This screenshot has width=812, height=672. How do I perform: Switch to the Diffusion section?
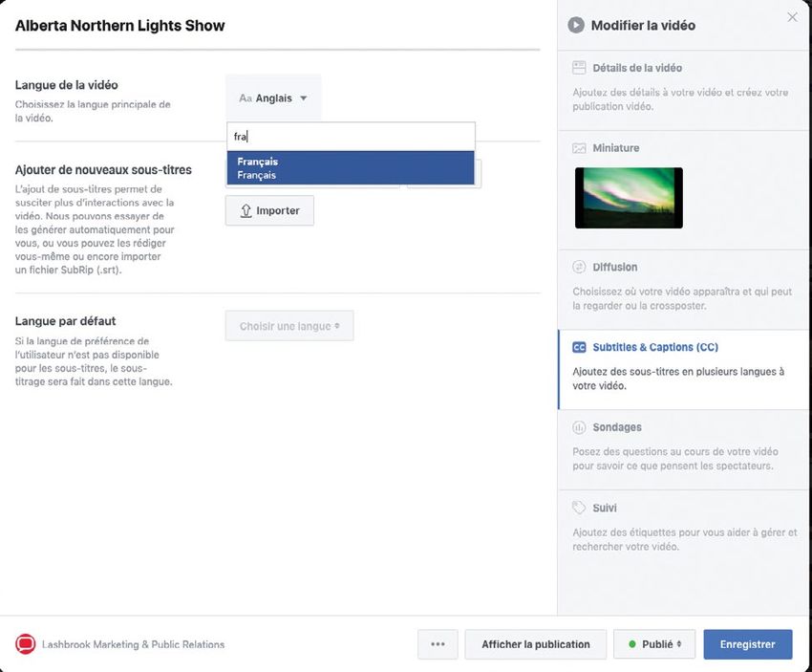click(614, 267)
